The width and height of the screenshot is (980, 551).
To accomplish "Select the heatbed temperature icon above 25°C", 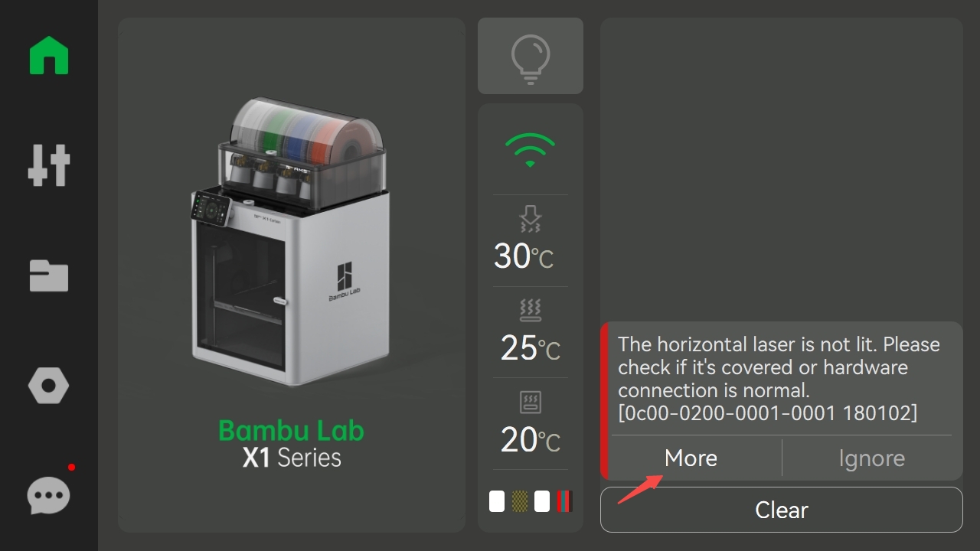I will point(531,311).
